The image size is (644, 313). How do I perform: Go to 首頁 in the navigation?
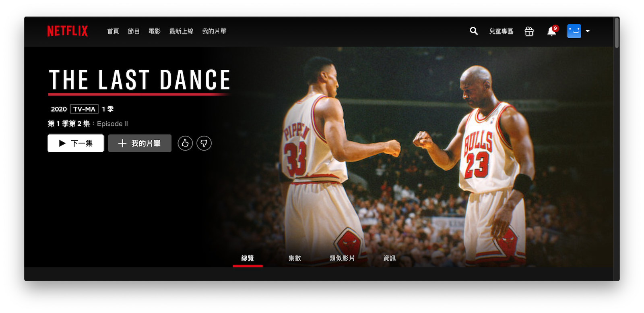[x=113, y=31]
